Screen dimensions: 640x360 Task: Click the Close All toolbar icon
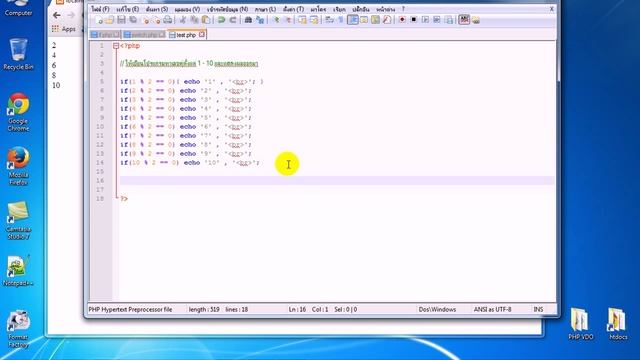pos(156,20)
